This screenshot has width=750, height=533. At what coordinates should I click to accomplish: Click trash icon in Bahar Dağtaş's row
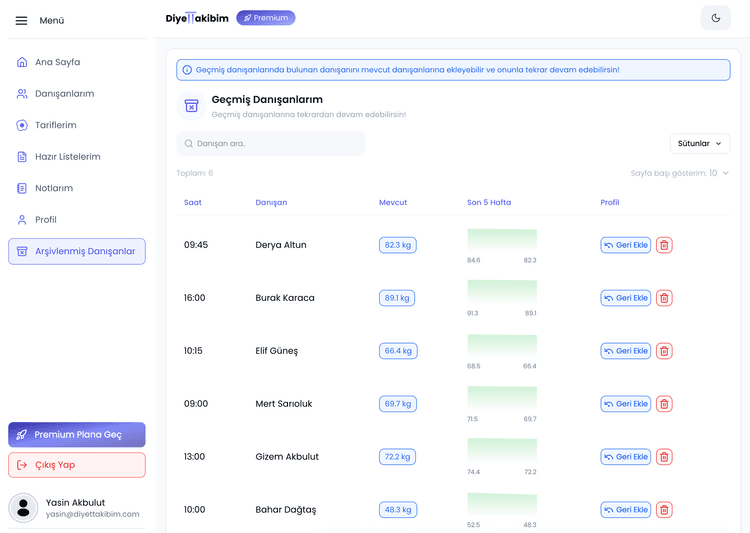point(665,510)
